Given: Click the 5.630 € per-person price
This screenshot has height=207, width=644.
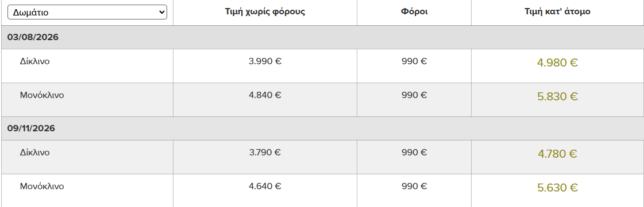Looking at the screenshot, I should point(557,188).
